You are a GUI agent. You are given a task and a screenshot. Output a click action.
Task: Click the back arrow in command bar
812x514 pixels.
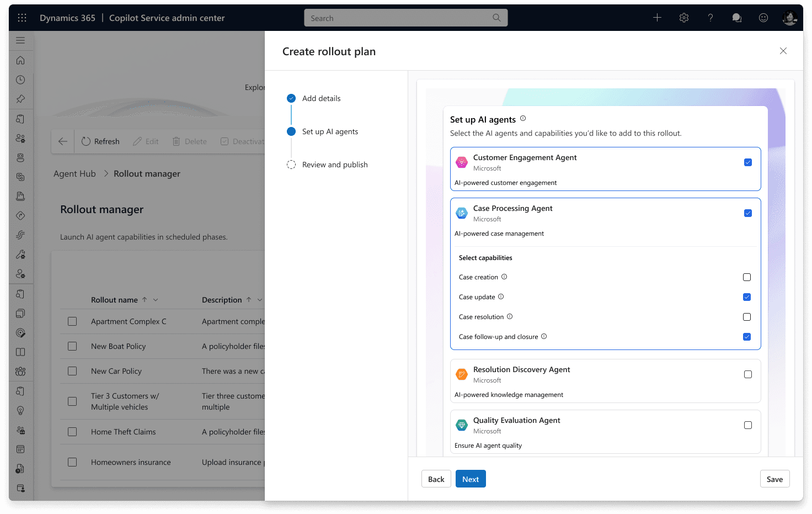(63, 141)
